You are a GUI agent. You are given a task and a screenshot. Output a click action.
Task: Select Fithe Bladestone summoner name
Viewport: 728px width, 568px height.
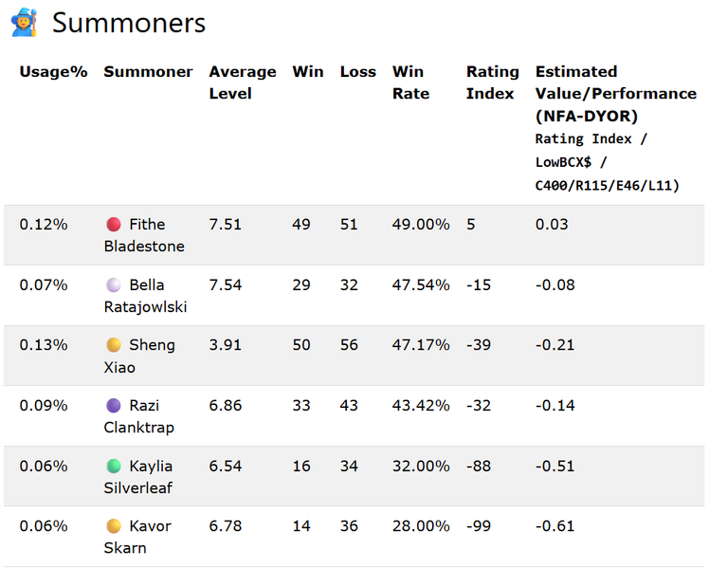(x=144, y=235)
